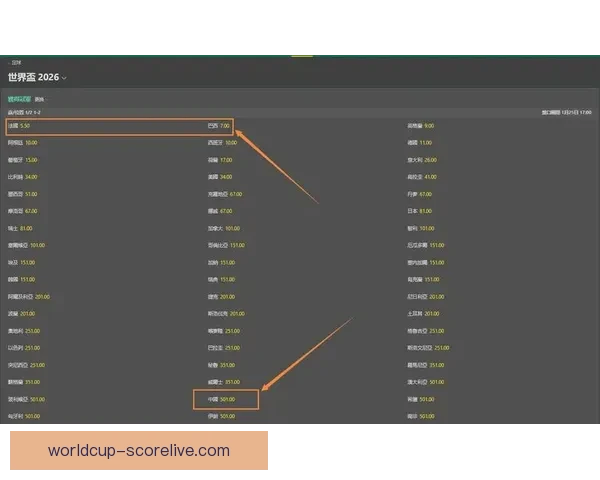Select the Portugal selection at odds 15.00
The height and width of the screenshot is (480, 600).
point(23,160)
